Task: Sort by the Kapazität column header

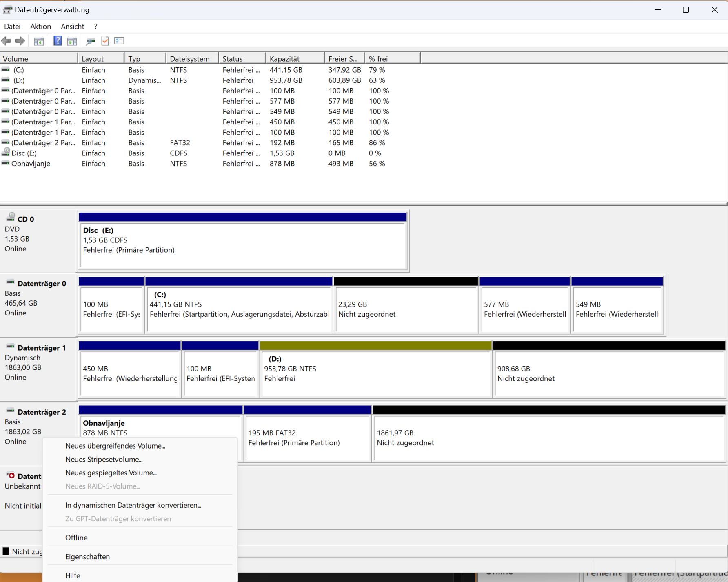Action: [x=295, y=59]
